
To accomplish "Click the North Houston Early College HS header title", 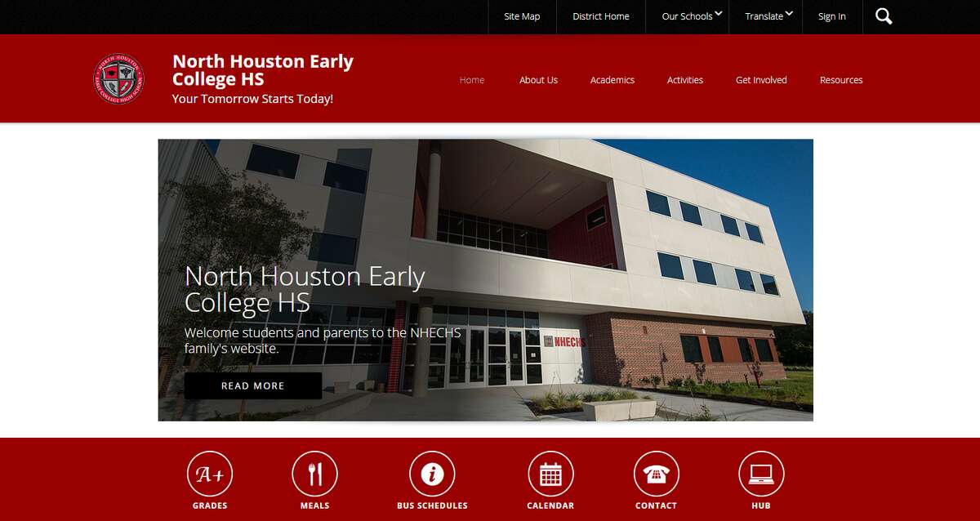I will [263, 70].
